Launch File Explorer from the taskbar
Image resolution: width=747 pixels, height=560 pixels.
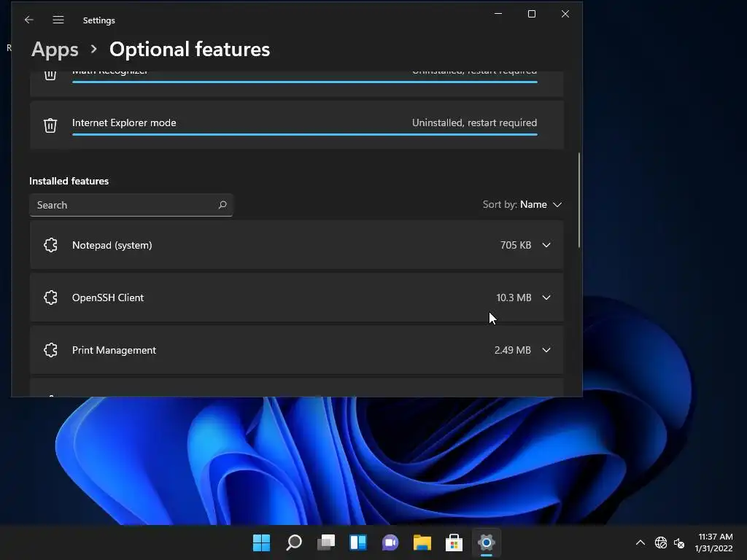coord(422,542)
